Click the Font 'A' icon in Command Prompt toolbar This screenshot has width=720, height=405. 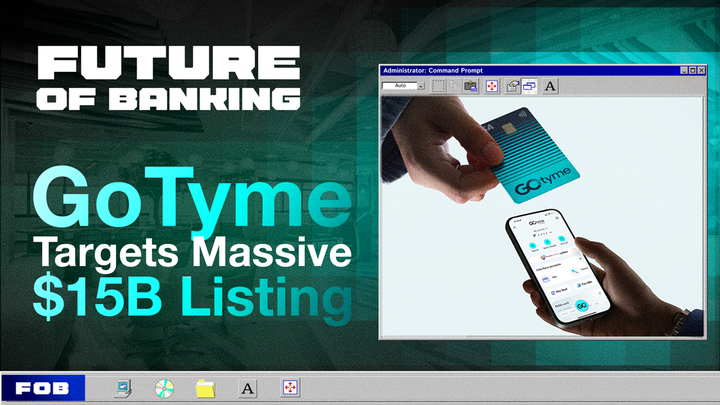tap(550, 86)
